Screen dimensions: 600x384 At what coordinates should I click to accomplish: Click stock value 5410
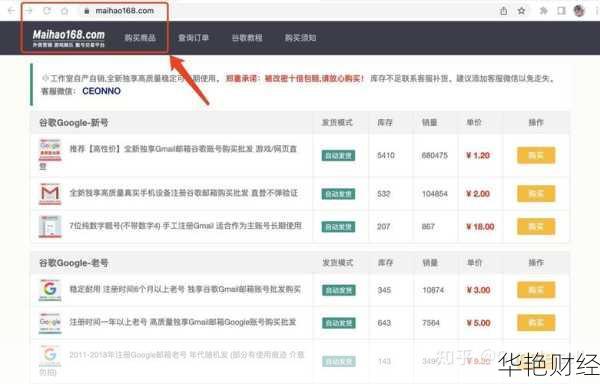pos(386,156)
